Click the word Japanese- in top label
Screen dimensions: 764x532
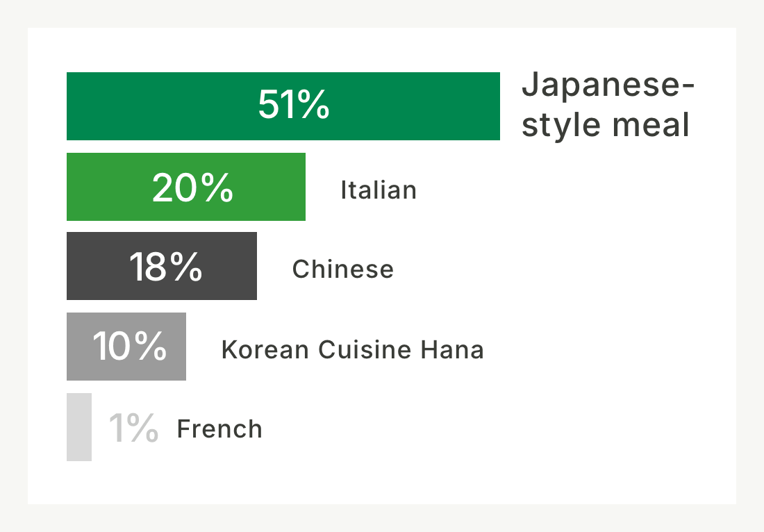pyautogui.click(x=608, y=85)
